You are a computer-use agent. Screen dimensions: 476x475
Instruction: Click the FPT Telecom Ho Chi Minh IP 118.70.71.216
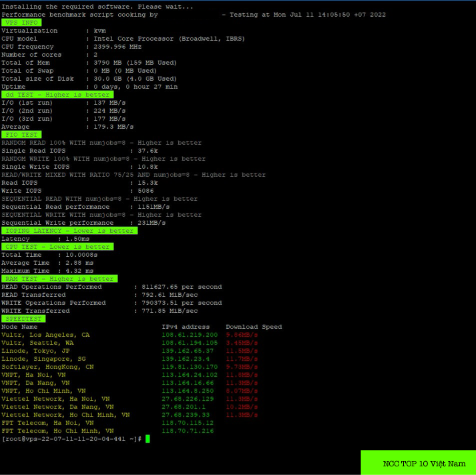pyautogui.click(x=188, y=431)
